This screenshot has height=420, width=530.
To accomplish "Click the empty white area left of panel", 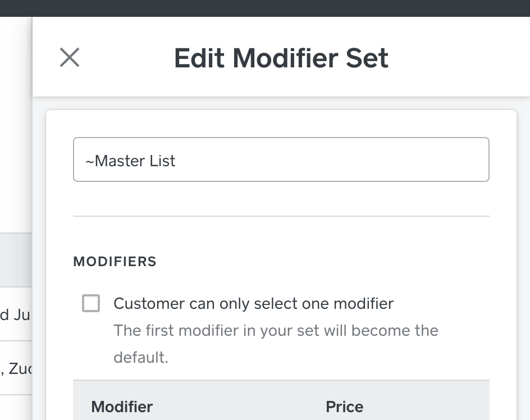I will 15,140.
